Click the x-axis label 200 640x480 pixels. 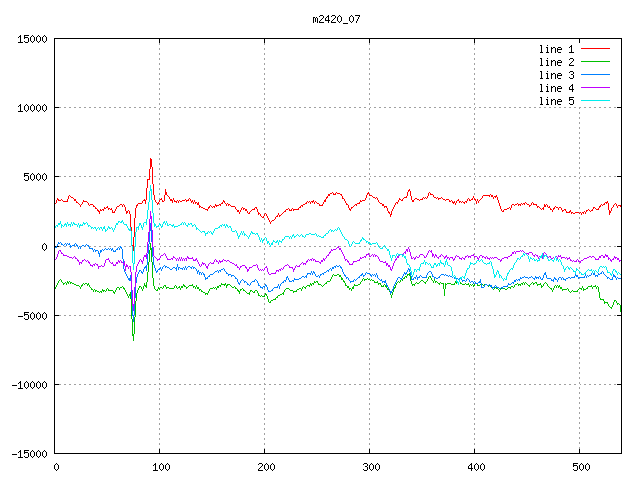coord(266,467)
